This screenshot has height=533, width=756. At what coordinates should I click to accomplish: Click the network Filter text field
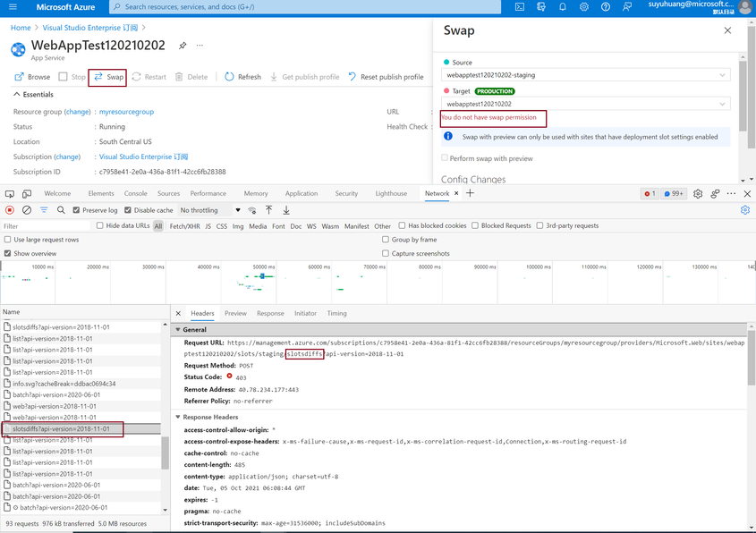click(x=46, y=226)
